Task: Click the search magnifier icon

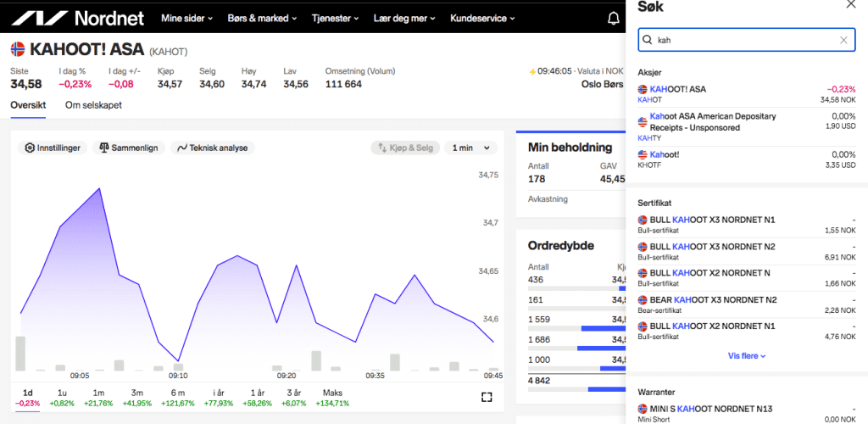Action: pyautogui.click(x=648, y=40)
